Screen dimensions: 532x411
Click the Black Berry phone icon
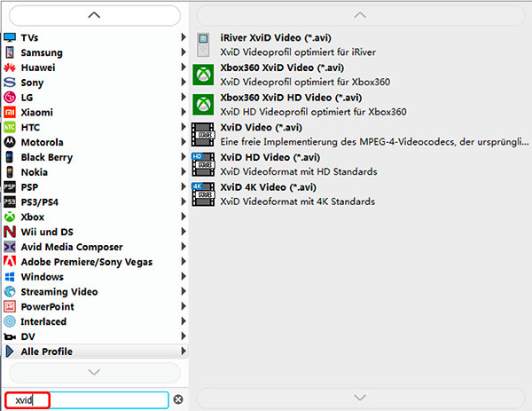(10, 157)
